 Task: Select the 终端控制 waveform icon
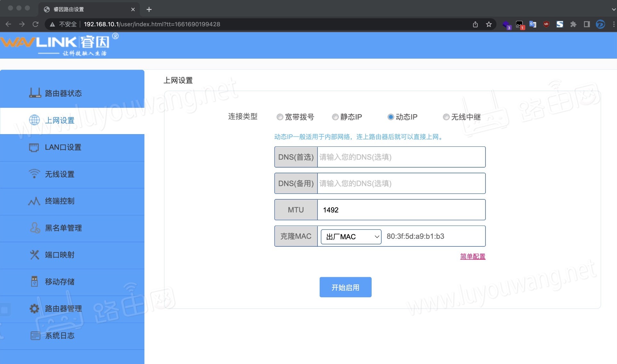pos(34,201)
